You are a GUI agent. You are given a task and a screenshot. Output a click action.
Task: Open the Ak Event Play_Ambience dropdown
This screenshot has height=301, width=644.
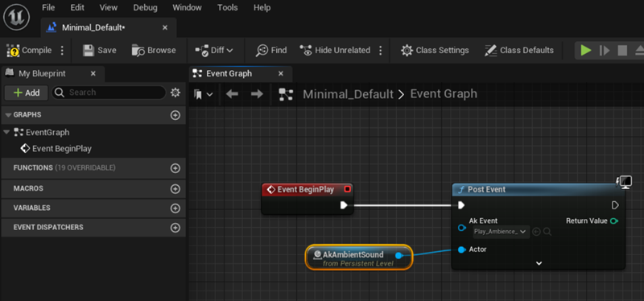[501, 232]
